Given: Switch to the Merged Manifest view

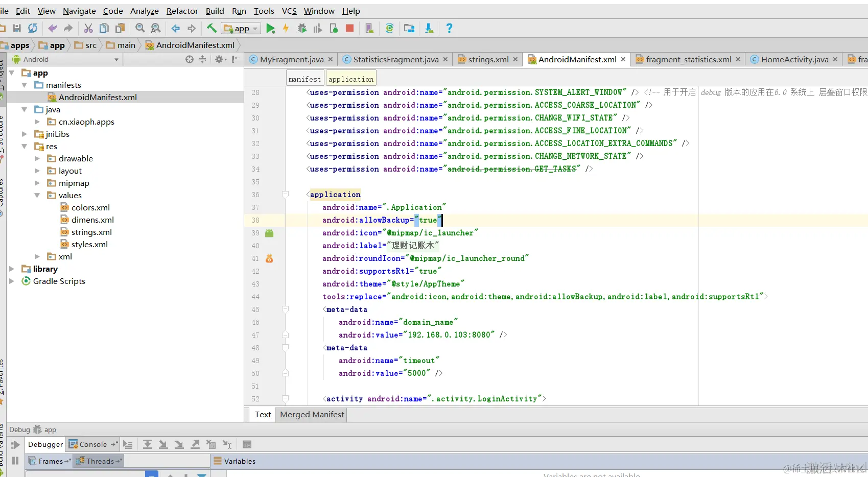Looking at the screenshot, I should tap(312, 415).
